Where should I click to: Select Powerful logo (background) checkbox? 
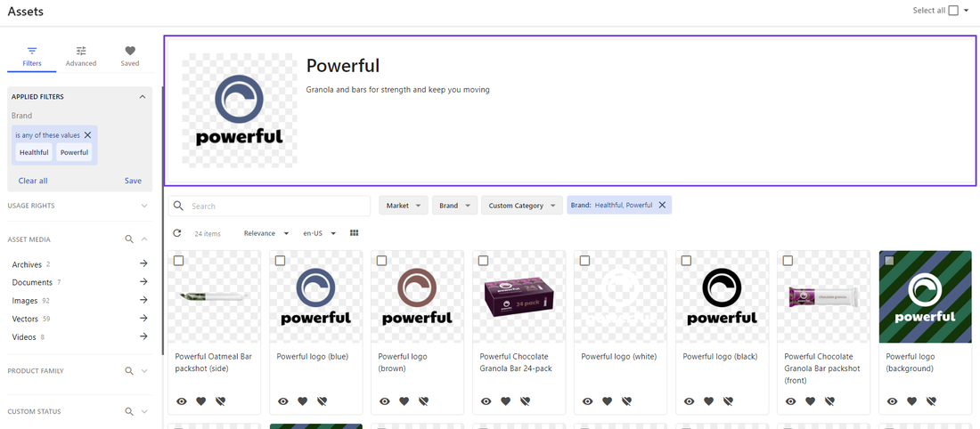tap(889, 261)
